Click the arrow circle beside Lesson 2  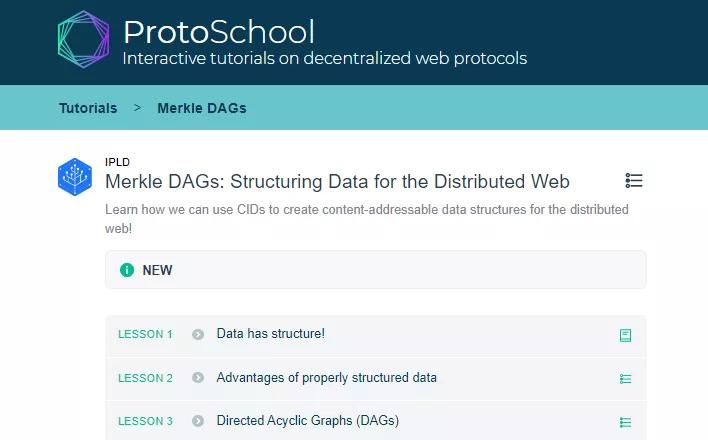[x=198, y=377]
